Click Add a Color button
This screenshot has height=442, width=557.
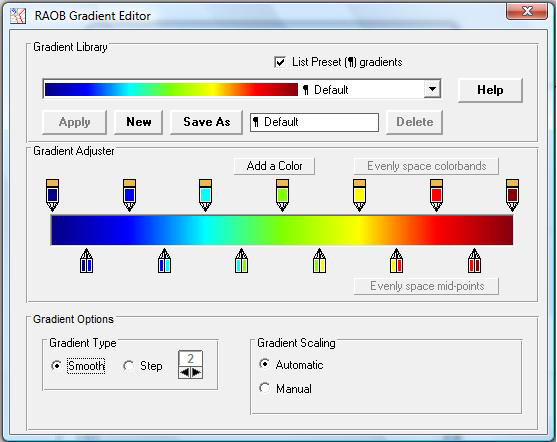(274, 166)
